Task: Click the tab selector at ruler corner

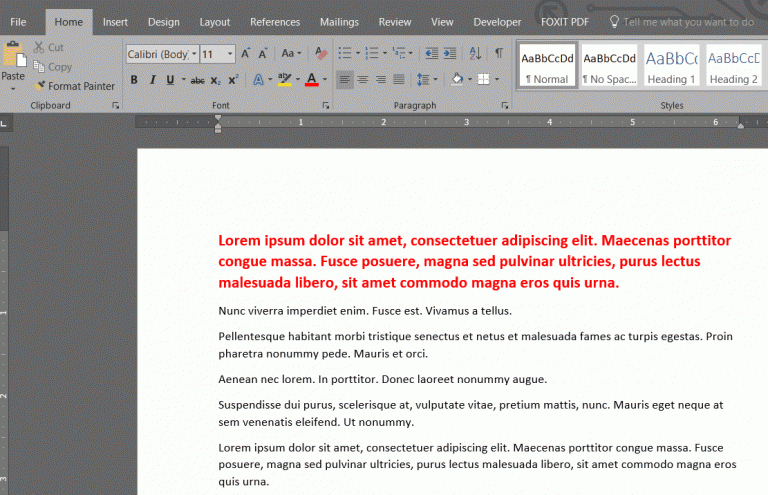Action: [x=4, y=123]
